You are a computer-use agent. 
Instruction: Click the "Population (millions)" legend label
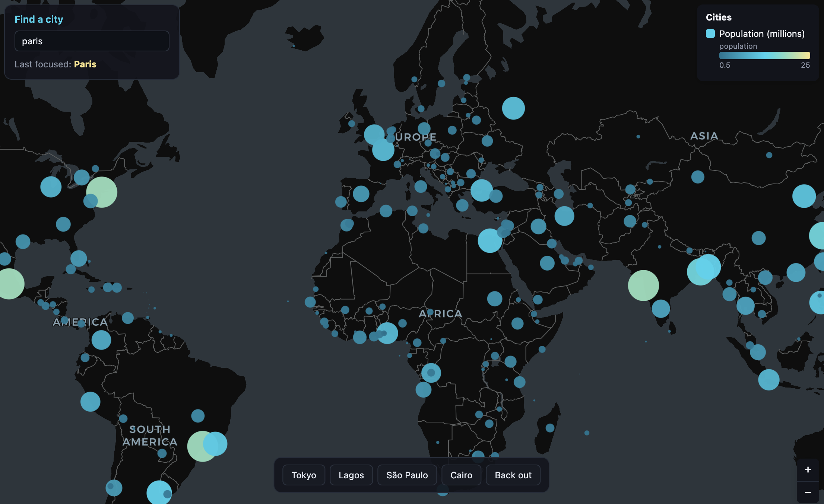[762, 34]
